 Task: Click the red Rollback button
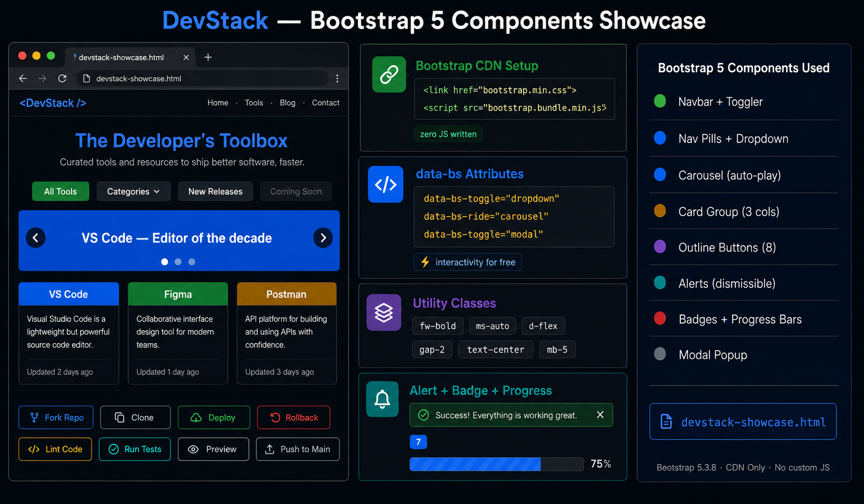(294, 417)
